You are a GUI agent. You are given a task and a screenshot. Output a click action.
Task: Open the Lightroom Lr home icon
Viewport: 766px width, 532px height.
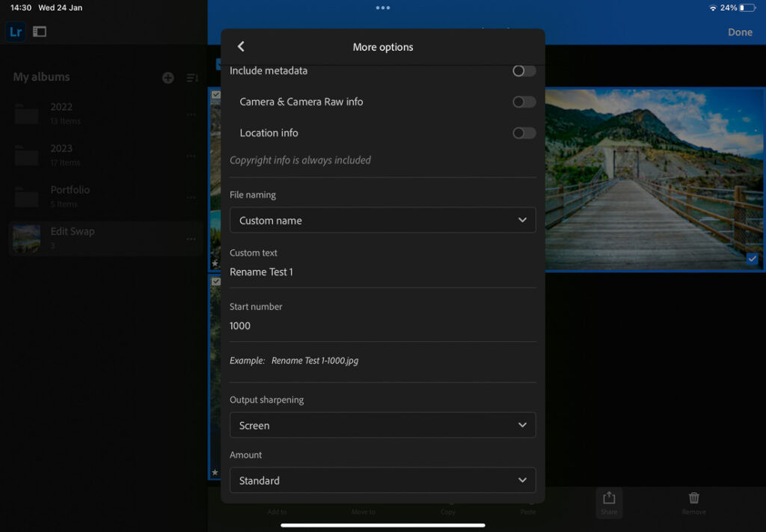point(16,31)
